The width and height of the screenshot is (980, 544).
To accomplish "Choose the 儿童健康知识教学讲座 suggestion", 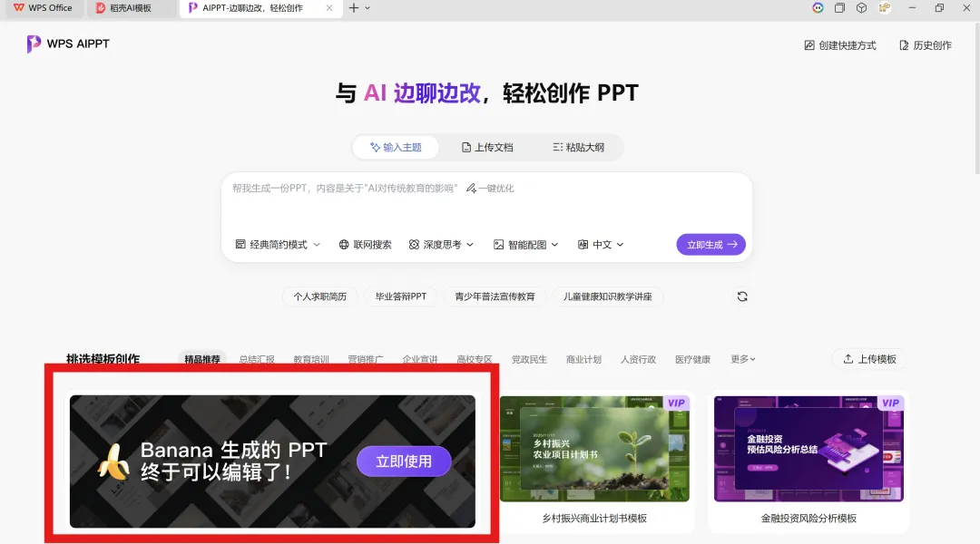I will pos(607,296).
